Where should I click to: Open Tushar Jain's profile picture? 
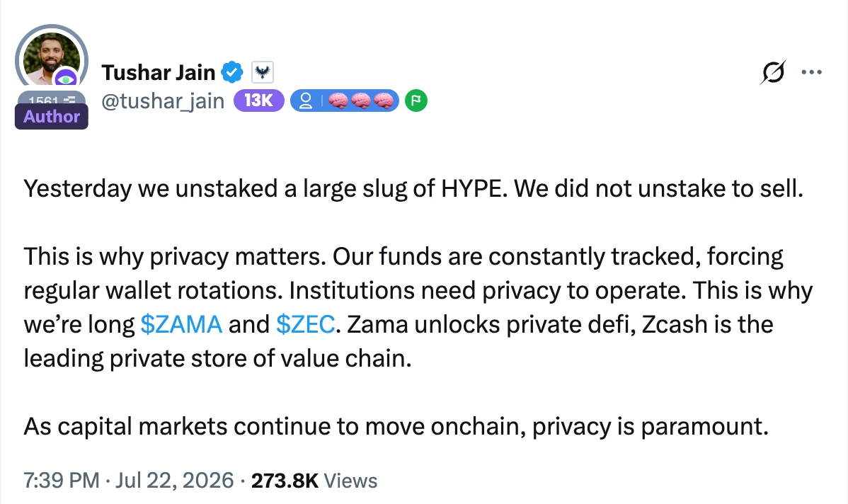50,57
